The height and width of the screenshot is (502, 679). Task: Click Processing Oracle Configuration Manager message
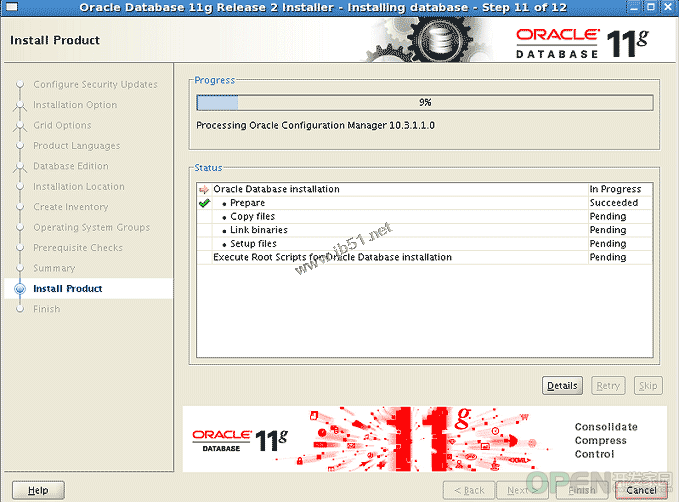315,126
